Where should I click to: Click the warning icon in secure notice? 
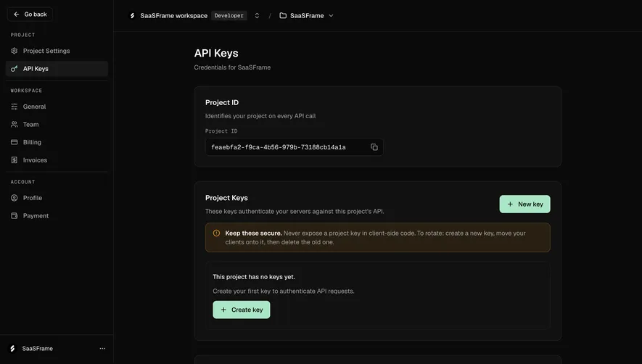(217, 233)
